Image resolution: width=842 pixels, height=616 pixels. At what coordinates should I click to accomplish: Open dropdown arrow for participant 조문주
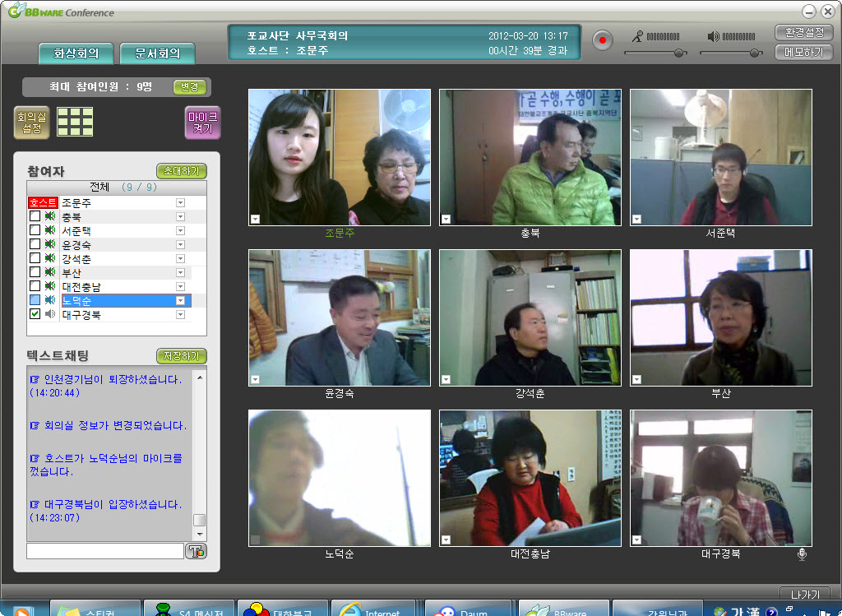[180, 202]
